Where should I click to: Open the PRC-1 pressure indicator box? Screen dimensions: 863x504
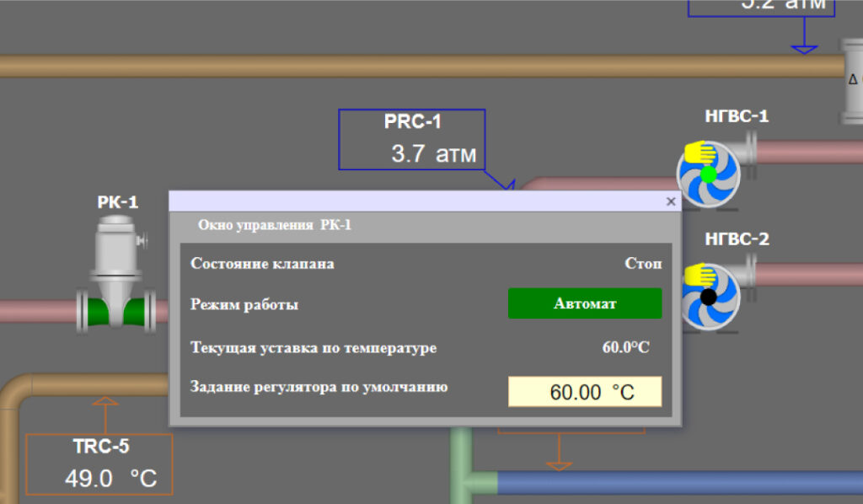412,139
